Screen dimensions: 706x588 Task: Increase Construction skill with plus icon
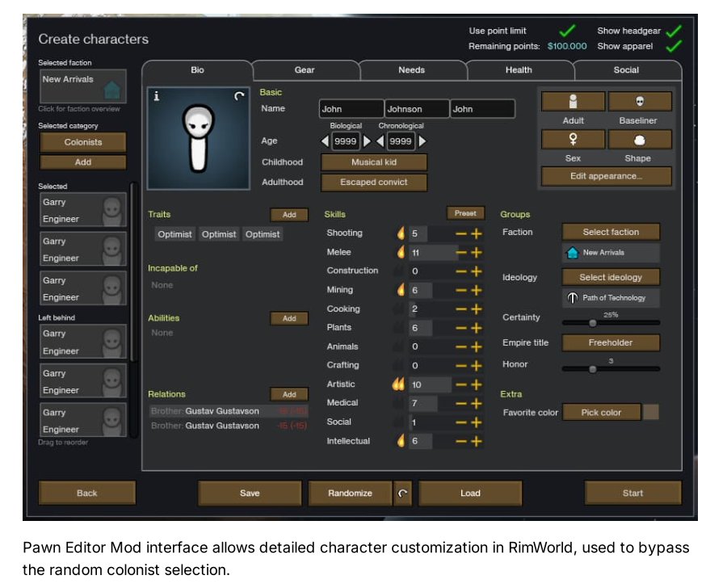click(x=477, y=271)
